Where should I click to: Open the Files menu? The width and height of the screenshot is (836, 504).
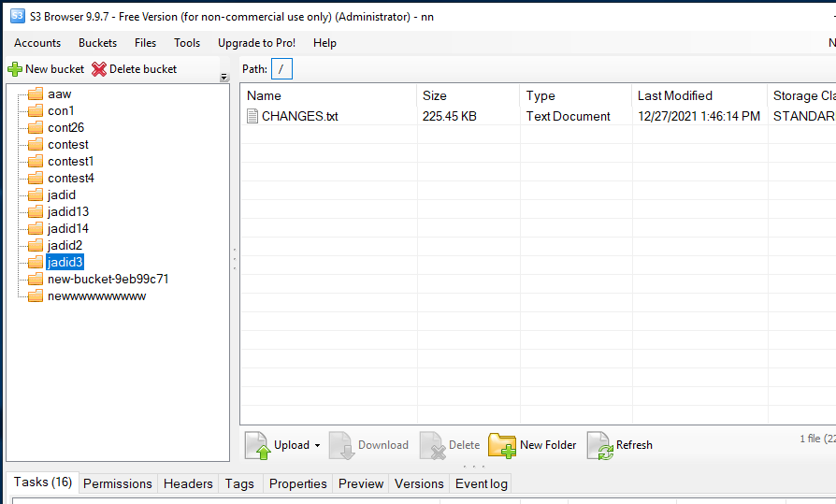pos(145,43)
